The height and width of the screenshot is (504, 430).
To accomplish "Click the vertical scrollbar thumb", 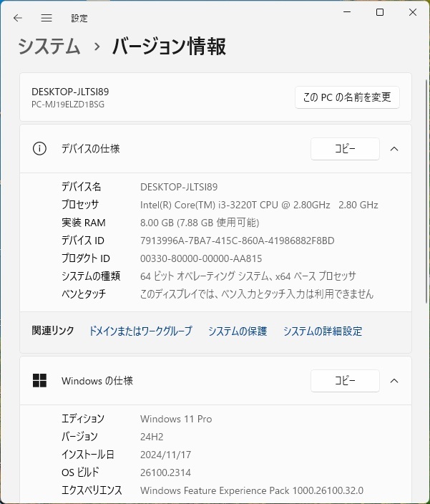I will [426, 191].
